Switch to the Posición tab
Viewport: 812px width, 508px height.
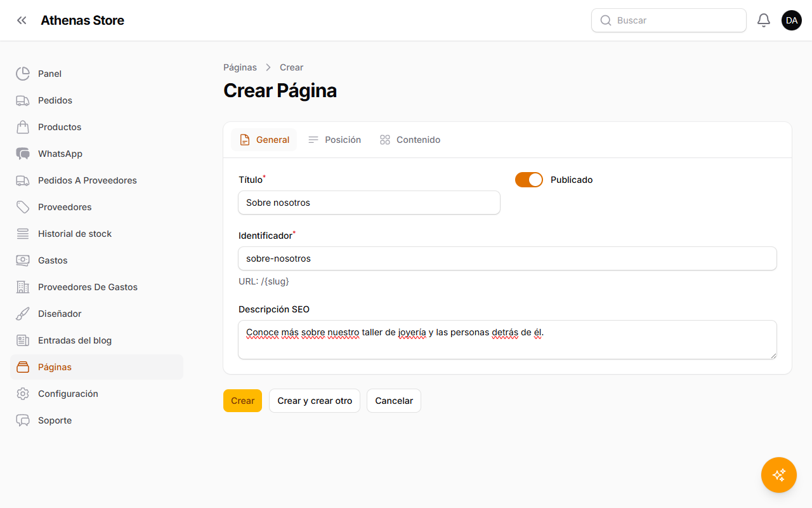pos(334,140)
